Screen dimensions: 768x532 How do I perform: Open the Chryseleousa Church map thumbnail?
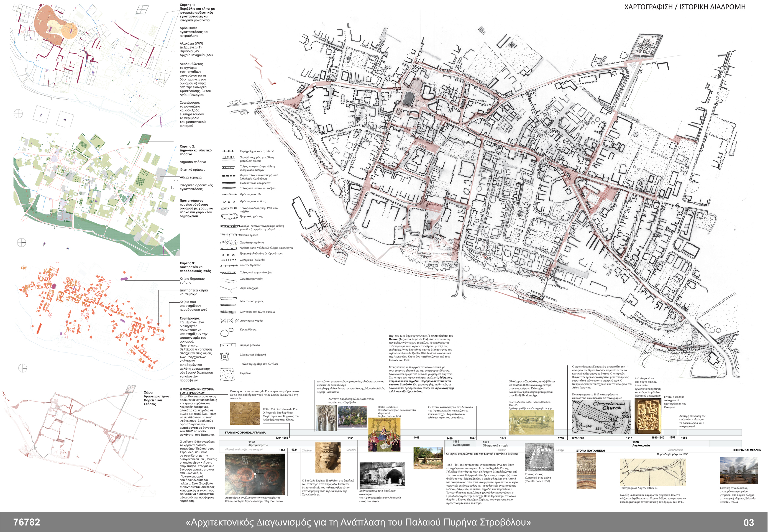[x=602, y=417]
